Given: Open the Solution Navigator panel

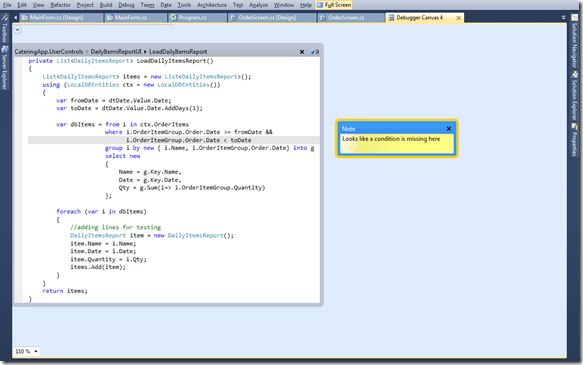Looking at the screenshot, I should coord(574,42).
